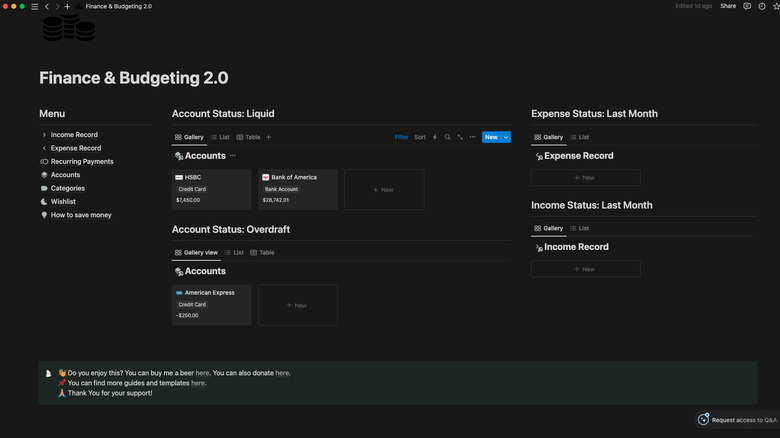This screenshot has height=438, width=780.
Task: Open the Accounts three-dot options menu
Action: [233, 156]
